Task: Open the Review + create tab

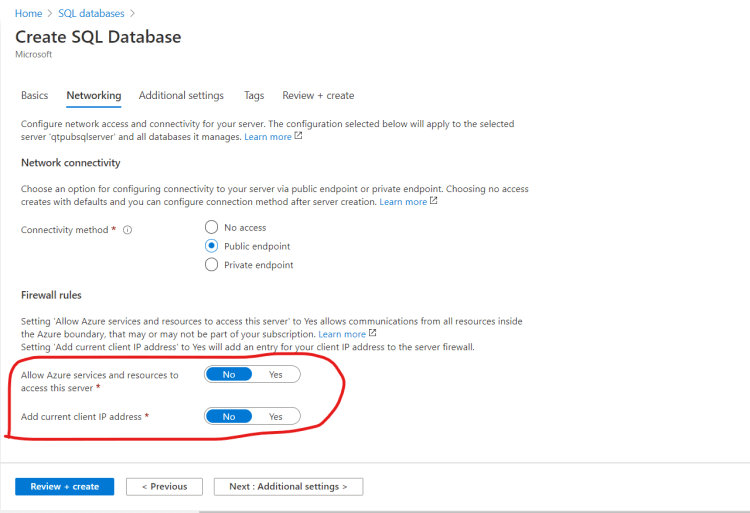Action: (318, 95)
